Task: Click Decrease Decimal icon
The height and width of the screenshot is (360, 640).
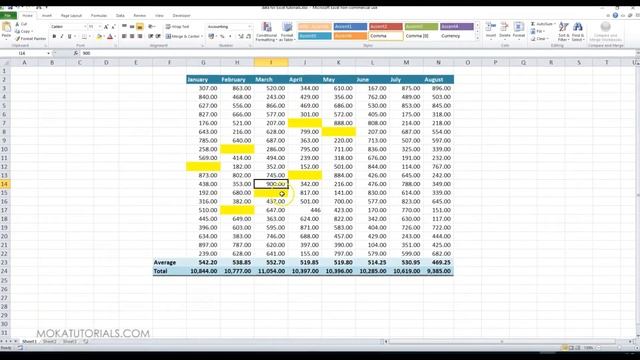Action: 249,36
